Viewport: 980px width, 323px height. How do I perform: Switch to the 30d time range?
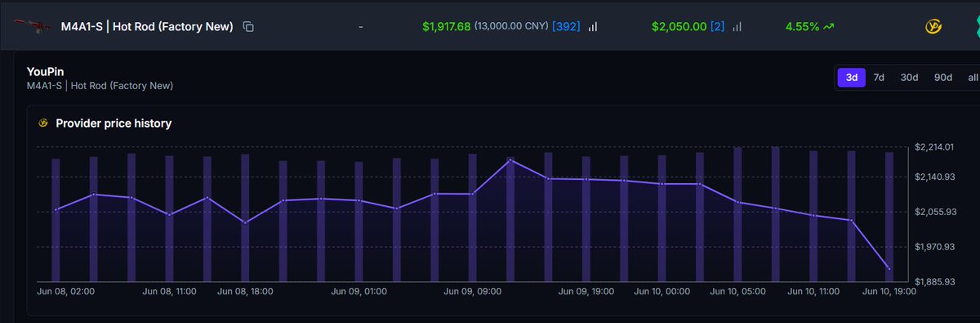pyautogui.click(x=909, y=78)
